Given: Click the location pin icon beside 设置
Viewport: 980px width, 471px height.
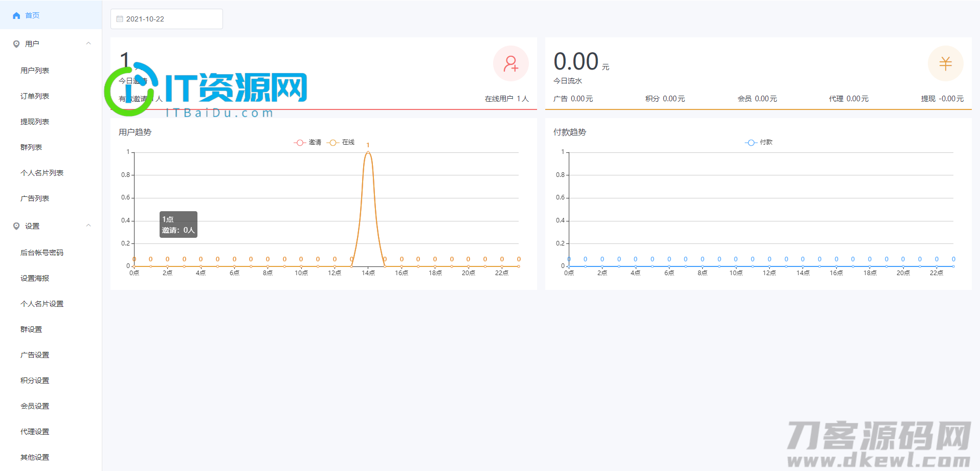Looking at the screenshot, I should (16, 226).
